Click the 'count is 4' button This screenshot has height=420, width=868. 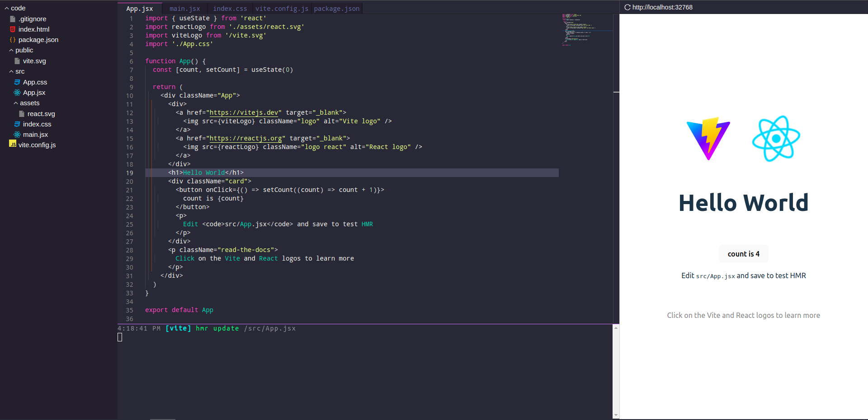click(x=743, y=254)
